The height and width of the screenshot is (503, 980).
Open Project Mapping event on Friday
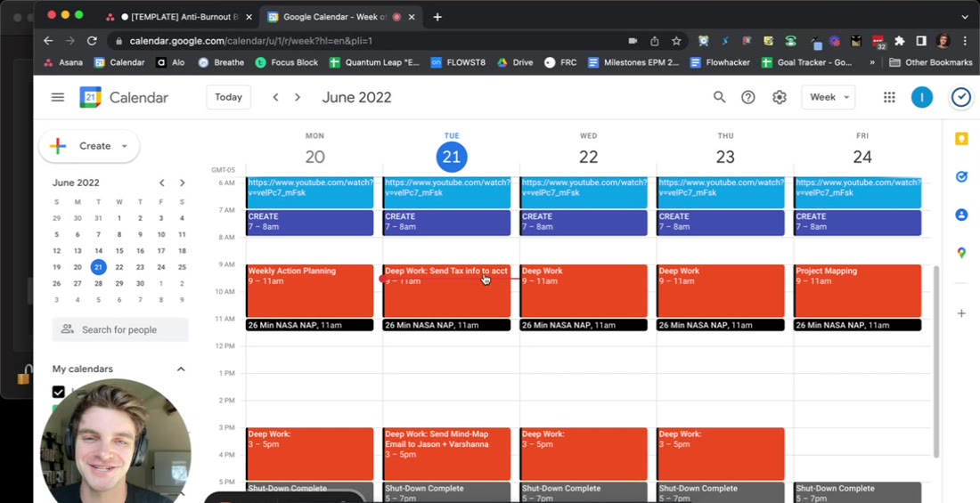857,290
